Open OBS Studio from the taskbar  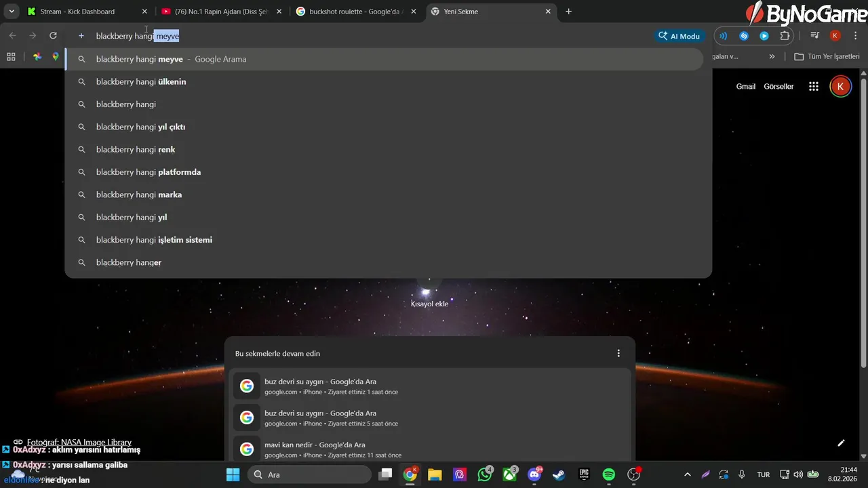[x=634, y=474]
